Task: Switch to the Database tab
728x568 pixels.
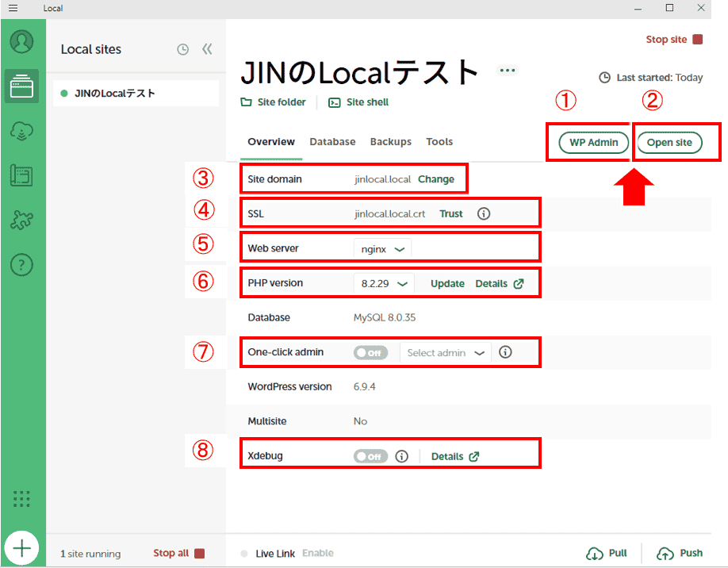Action: click(x=332, y=142)
